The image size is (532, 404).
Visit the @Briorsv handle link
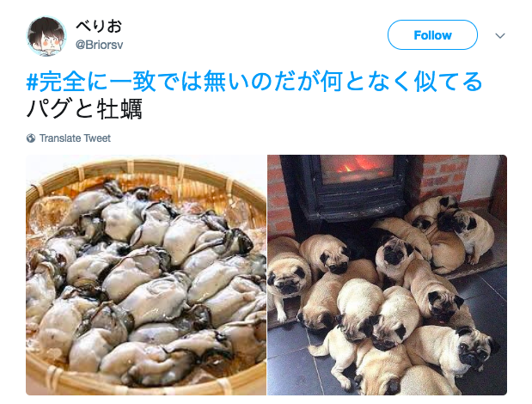pyautogui.click(x=99, y=45)
